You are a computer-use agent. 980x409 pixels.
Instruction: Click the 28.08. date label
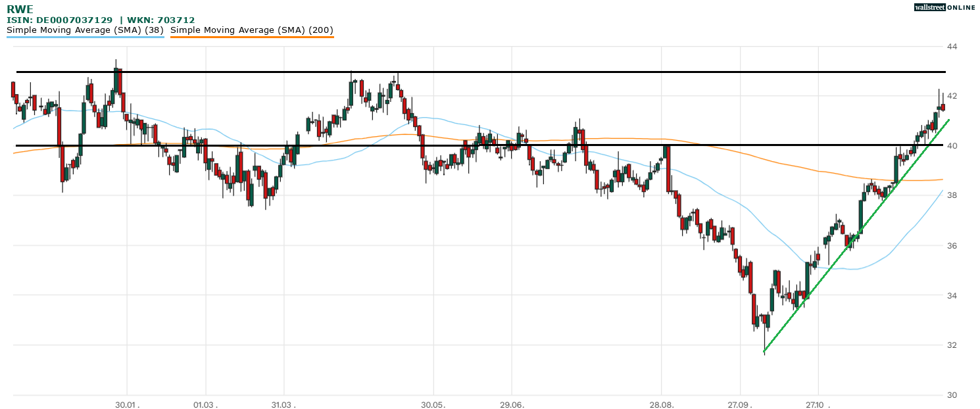click(x=661, y=403)
